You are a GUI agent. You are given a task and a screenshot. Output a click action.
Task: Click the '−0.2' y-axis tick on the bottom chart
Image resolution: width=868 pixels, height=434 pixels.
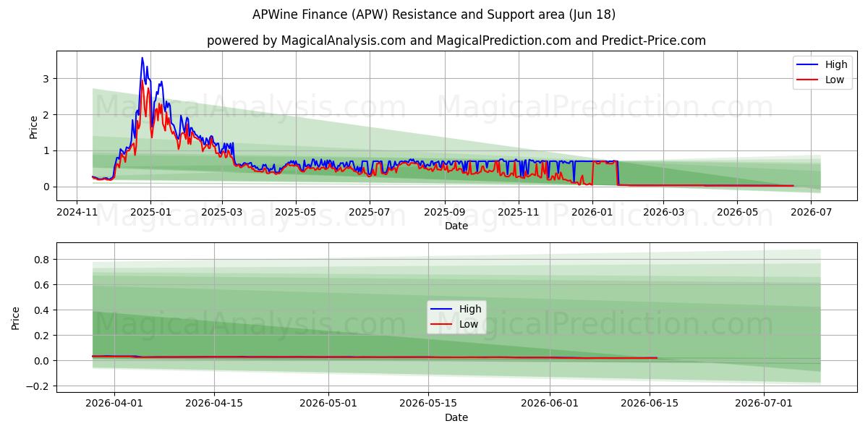38,386
